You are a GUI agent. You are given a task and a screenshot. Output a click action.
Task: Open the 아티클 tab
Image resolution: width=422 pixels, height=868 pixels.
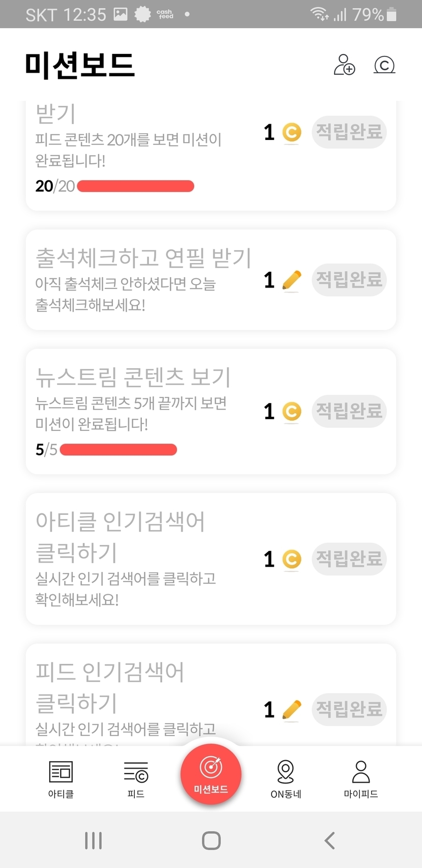click(x=61, y=779)
